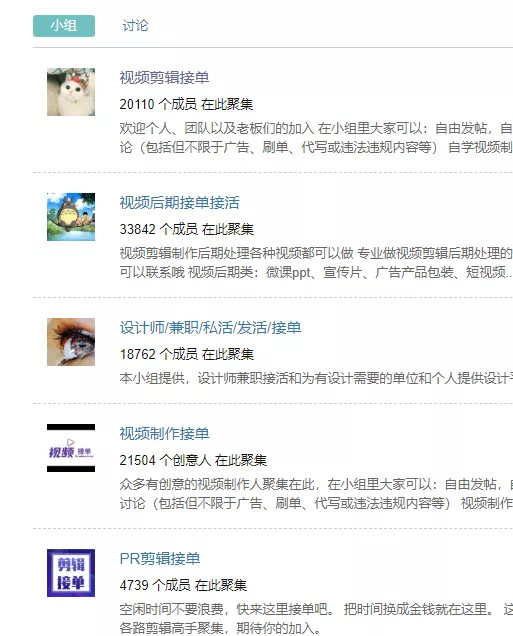Open the 视频制作接单 group link
Viewport: 513px width, 636px height.
point(164,434)
